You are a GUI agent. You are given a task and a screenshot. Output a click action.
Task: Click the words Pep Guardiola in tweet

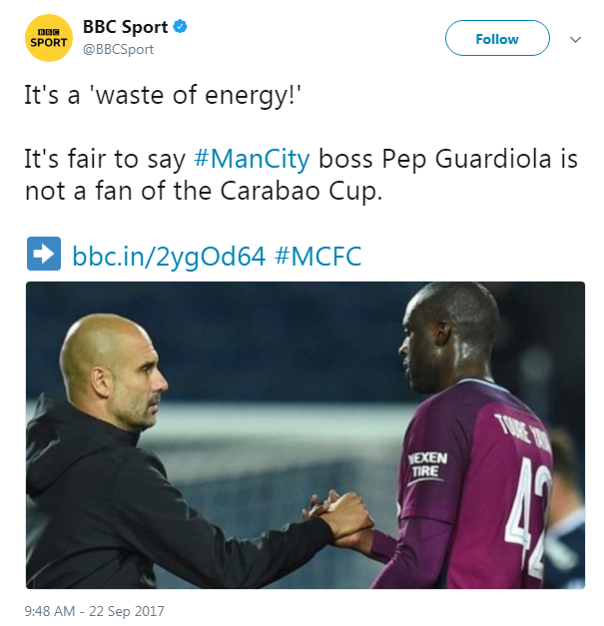[466, 159]
